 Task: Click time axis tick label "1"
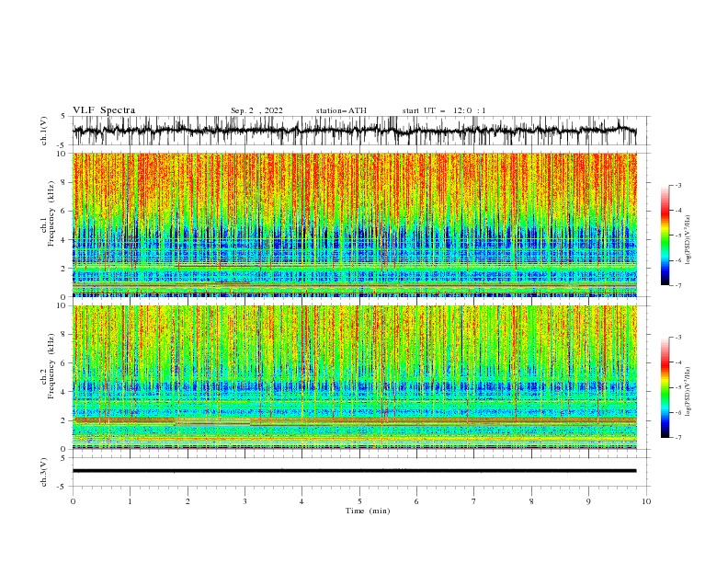(x=130, y=501)
